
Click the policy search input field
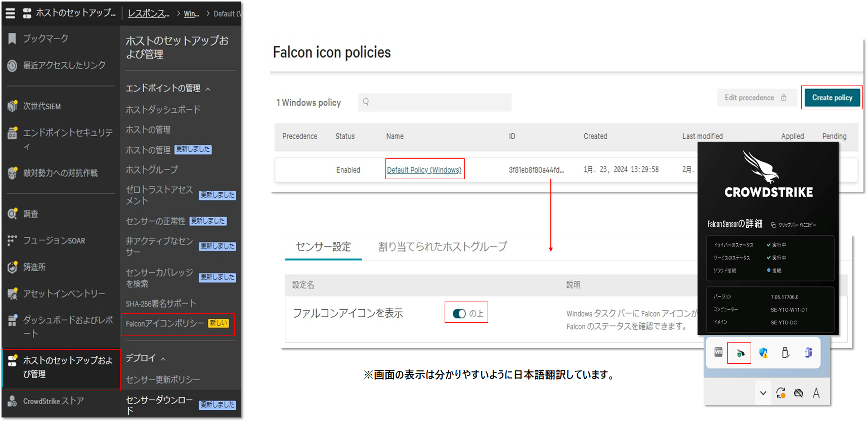(435, 102)
